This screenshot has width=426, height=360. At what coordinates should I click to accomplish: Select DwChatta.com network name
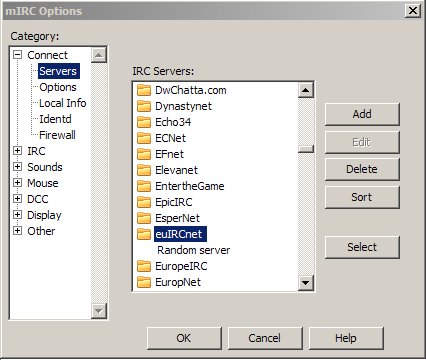click(x=191, y=90)
